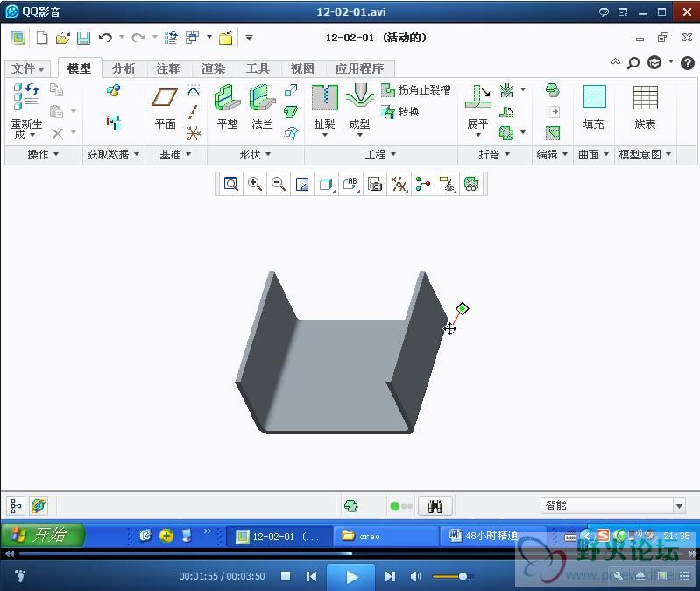
Task: Select the Flat (平整) wall tool
Action: point(227,108)
